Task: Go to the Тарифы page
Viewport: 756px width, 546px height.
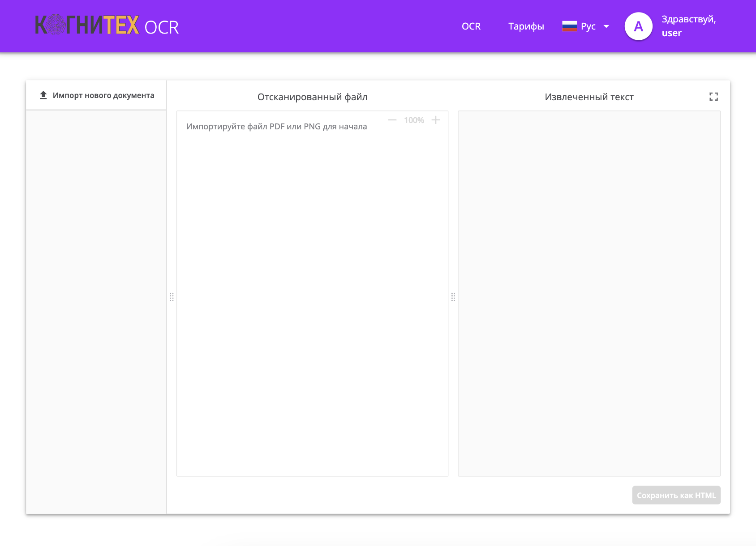Action: click(526, 26)
